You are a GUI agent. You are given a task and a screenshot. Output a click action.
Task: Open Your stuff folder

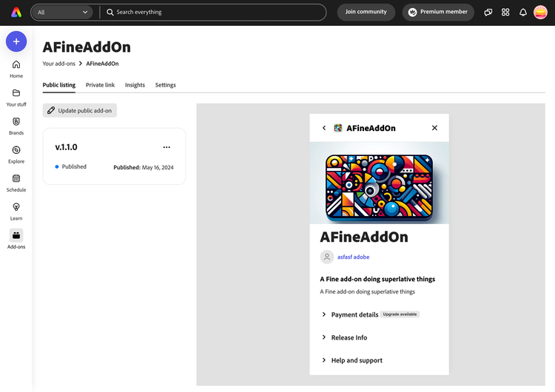point(16,98)
